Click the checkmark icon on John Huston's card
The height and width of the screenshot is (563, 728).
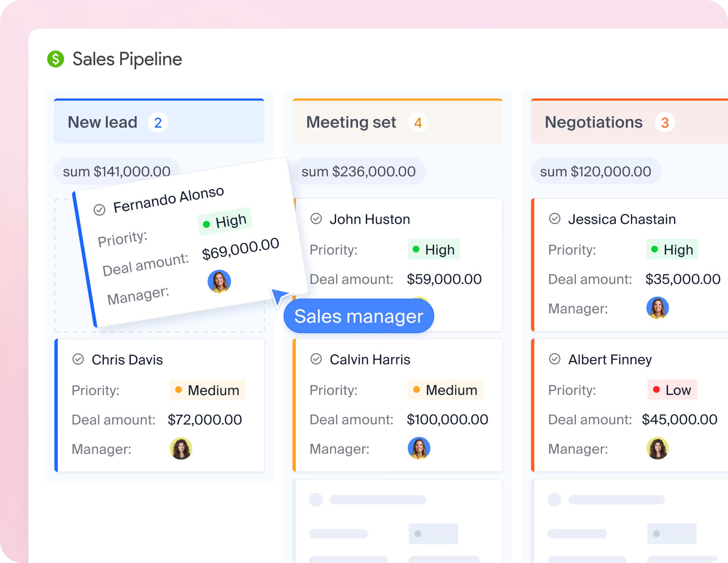point(316,219)
